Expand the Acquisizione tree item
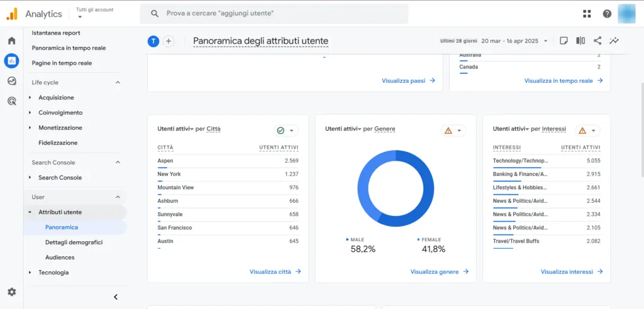The image size is (644, 309). 30,98
